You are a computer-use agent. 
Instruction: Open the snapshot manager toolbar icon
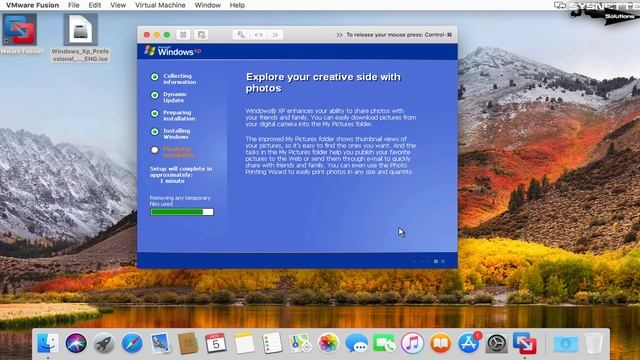[201, 35]
